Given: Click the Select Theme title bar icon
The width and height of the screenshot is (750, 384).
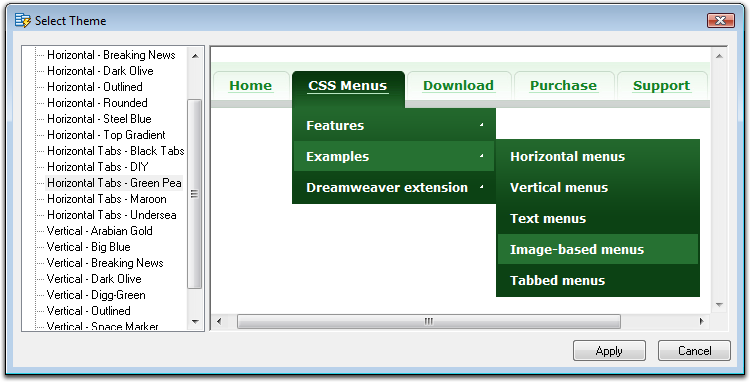Looking at the screenshot, I should click(x=22, y=21).
